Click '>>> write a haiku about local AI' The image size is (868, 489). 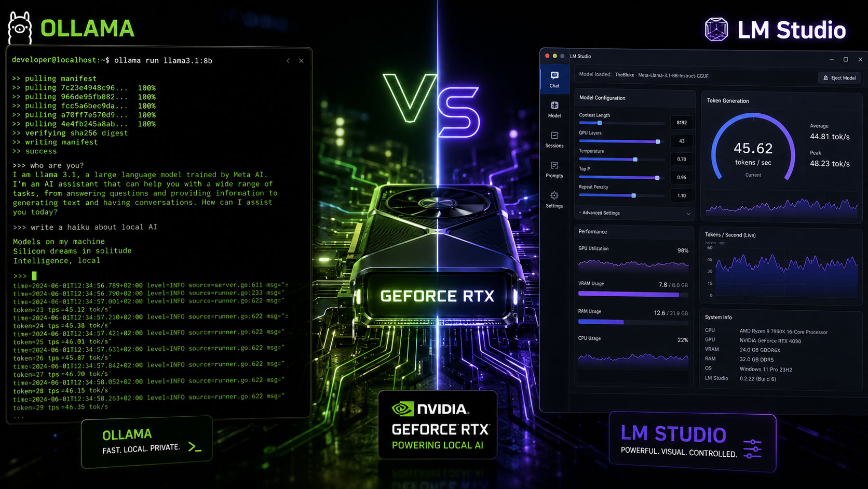85,227
